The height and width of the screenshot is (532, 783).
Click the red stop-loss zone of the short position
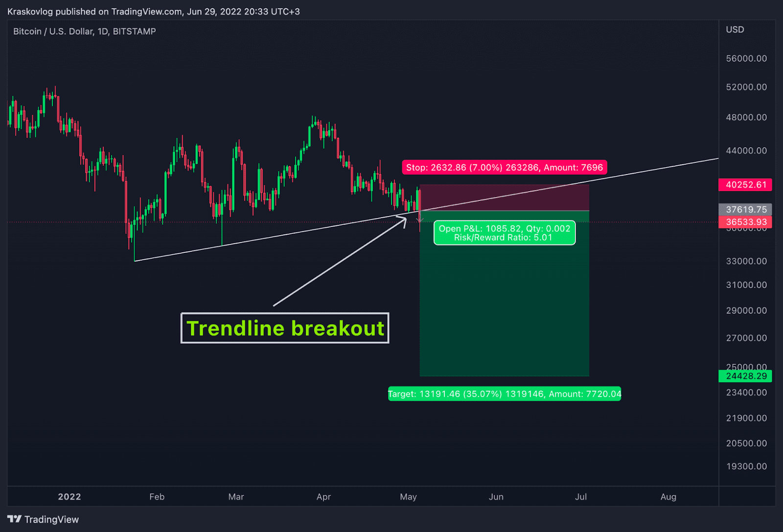[x=505, y=198]
